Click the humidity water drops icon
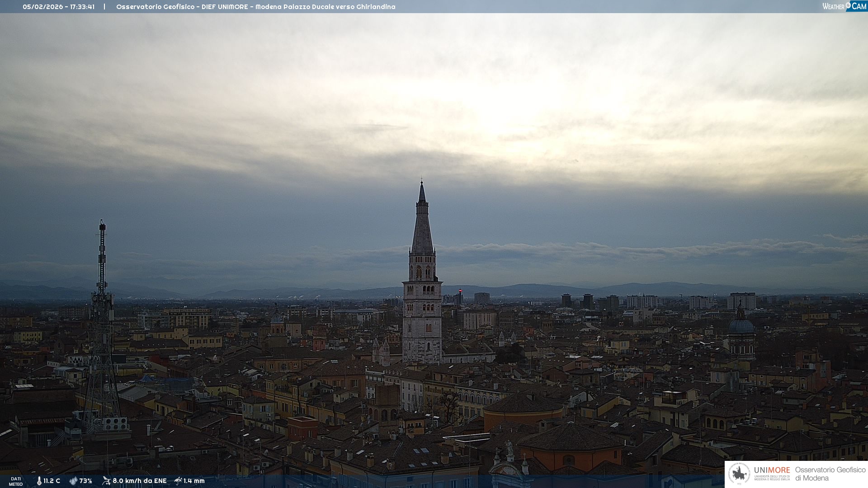This screenshot has height=488, width=868. [73, 481]
